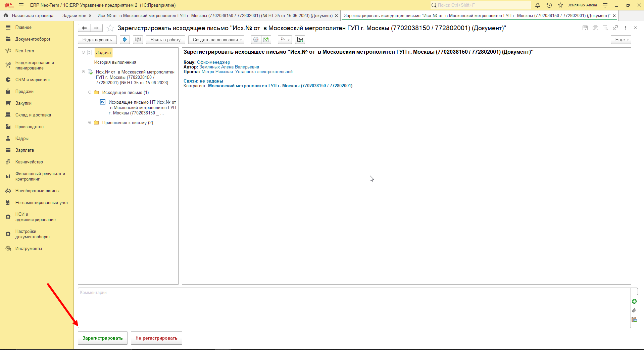Viewport: 644px width, 350px height.
Task: Get link via chain icon
Action: (615, 28)
